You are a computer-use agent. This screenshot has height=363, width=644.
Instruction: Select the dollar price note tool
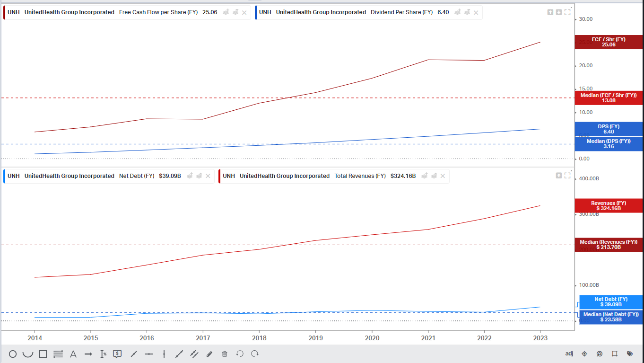tap(118, 354)
